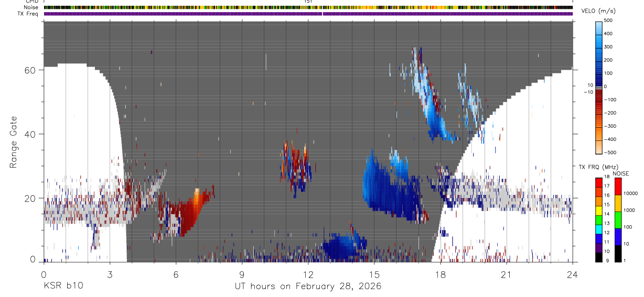Click the 'KSR b10' radar label

click(63, 286)
